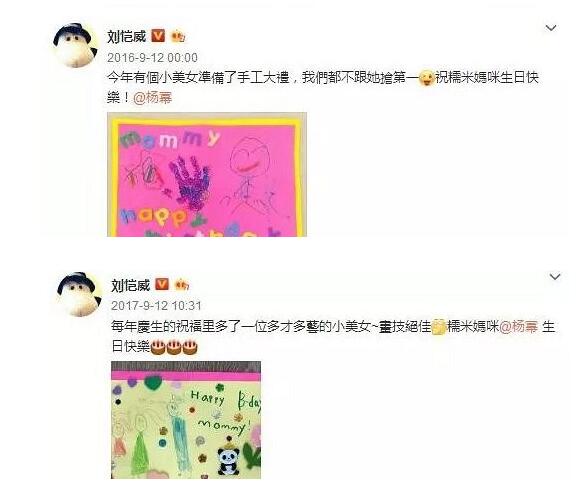
Task: Open 刘恺威 avatar on the 2017 post
Action: [x=79, y=294]
